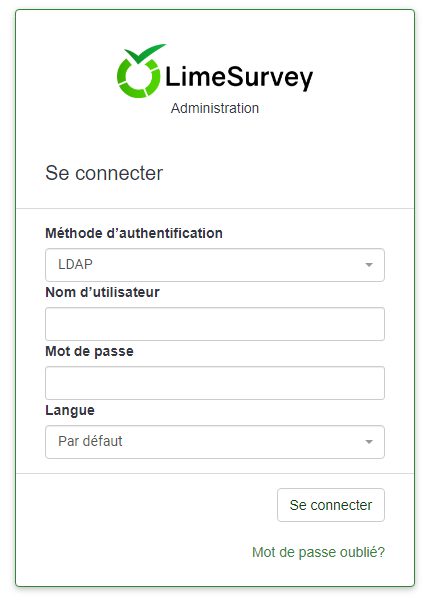Click the Langue label

coord(70,410)
